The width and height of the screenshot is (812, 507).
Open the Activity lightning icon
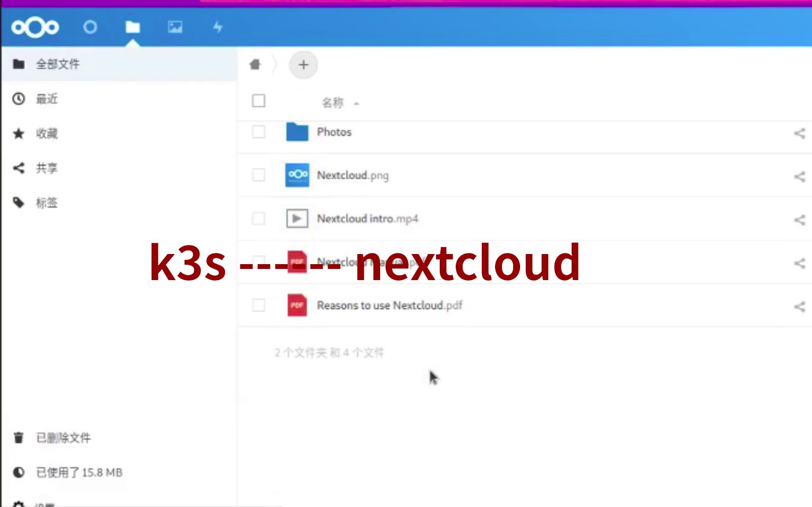pyautogui.click(x=217, y=27)
